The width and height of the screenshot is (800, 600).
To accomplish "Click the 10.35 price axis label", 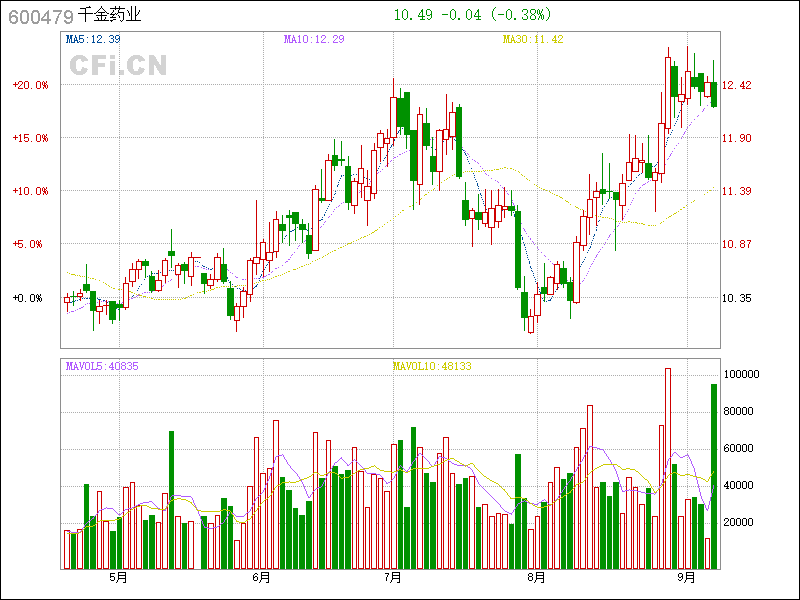I will [737, 298].
